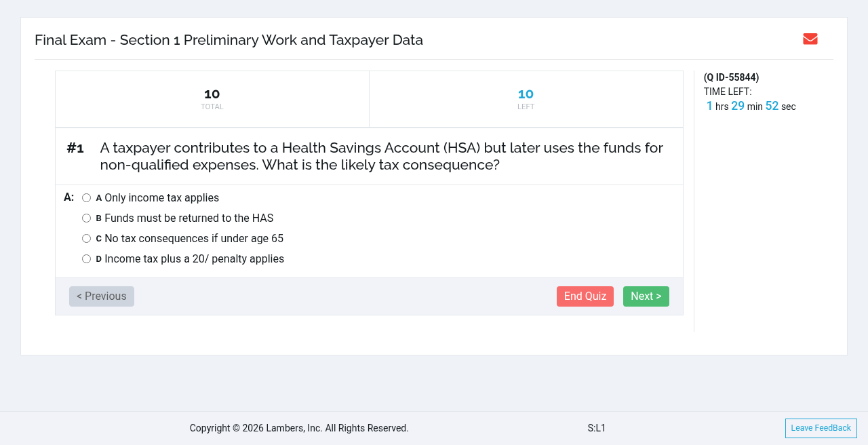868x445 pixels.
Task: Click the red envelope mail icon
Action: tap(810, 39)
